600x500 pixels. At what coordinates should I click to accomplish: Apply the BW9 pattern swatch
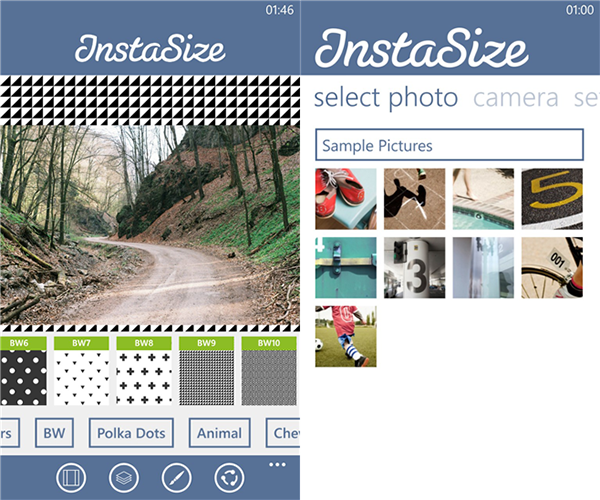pos(207,371)
